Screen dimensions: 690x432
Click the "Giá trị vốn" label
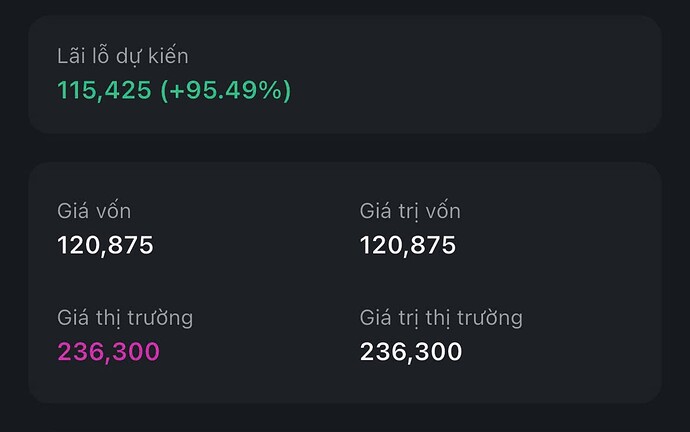410,211
